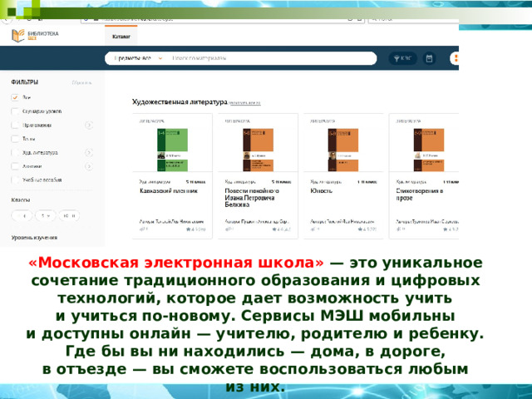Check the Сценарии уроков filter
The image size is (532, 399).
point(15,111)
